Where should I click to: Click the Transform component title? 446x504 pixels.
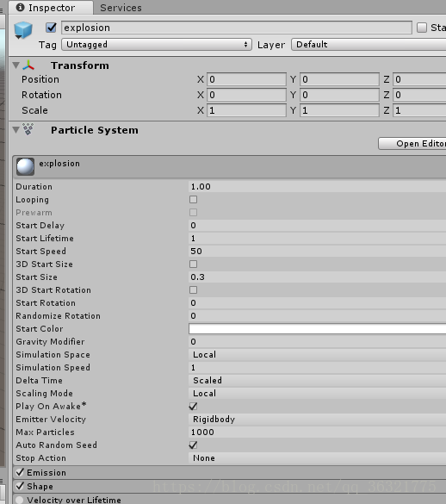[80, 65]
